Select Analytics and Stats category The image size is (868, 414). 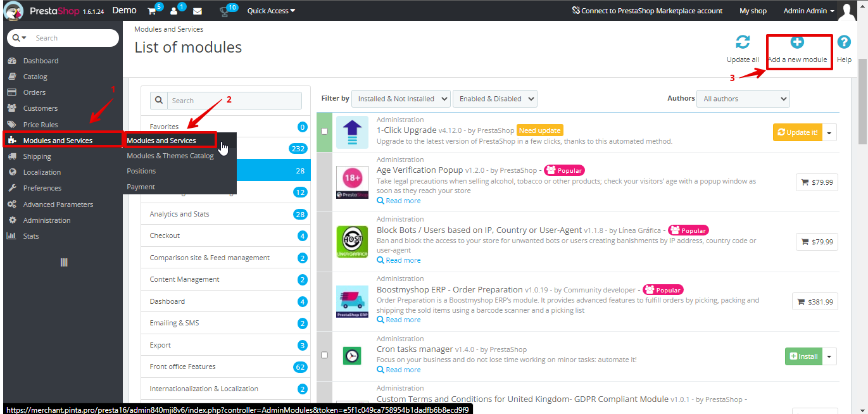225,214
